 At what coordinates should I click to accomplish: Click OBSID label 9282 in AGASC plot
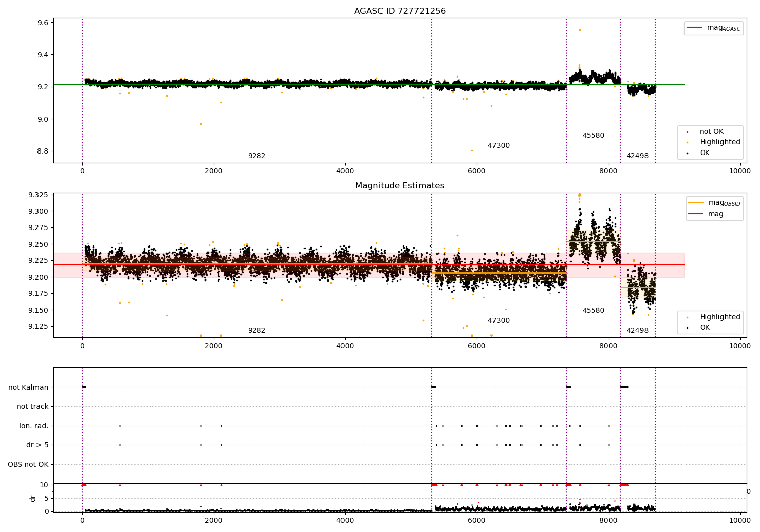pos(257,156)
